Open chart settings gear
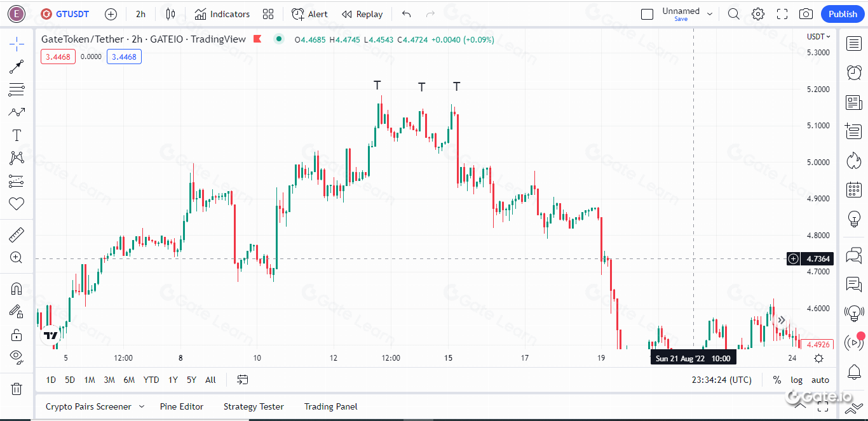Viewport: 868px width, 421px height. [x=757, y=13]
